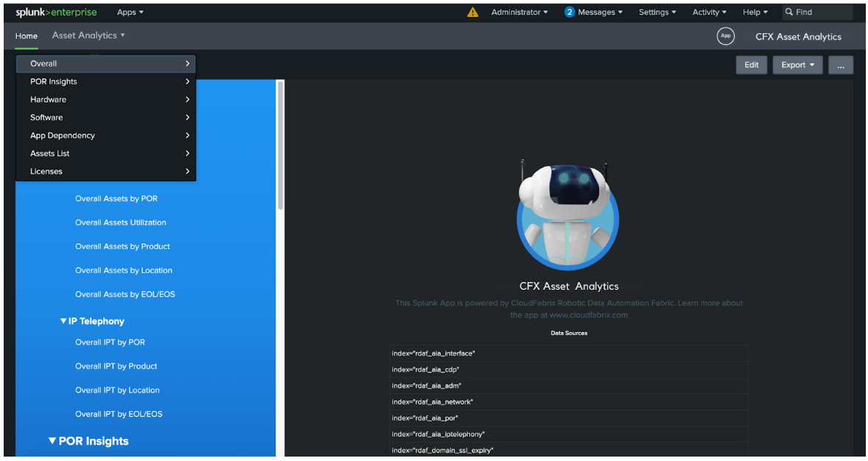Open the Export dropdown
This screenshot has height=461, width=868.
(x=797, y=65)
